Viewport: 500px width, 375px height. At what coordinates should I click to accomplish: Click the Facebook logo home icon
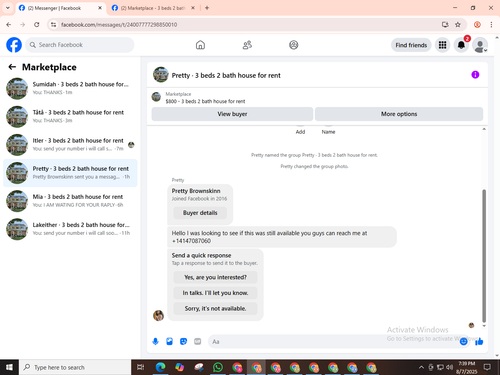pos(14,45)
